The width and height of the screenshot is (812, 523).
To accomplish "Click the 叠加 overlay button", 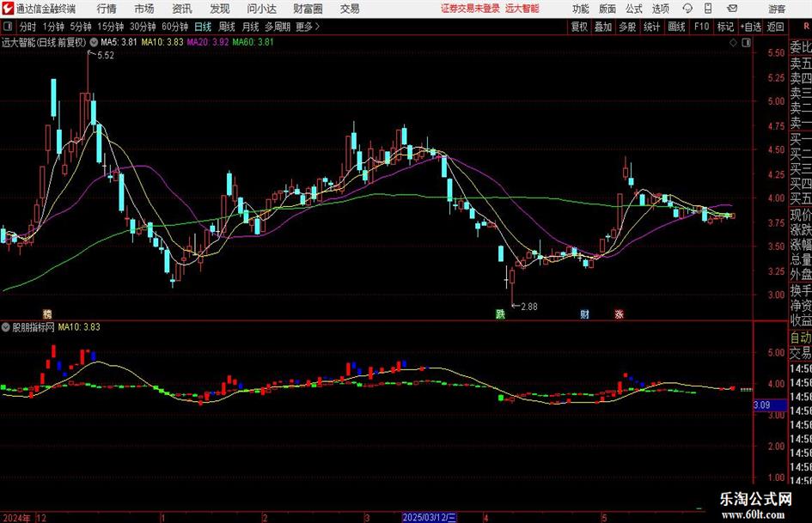I will coord(603,27).
